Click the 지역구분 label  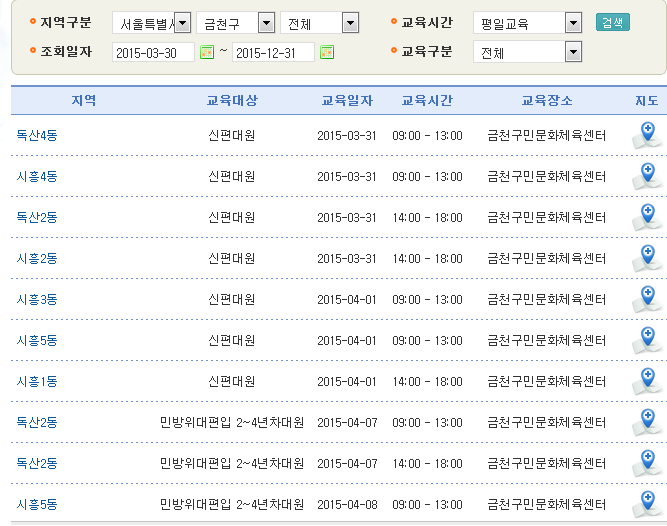click(x=66, y=22)
